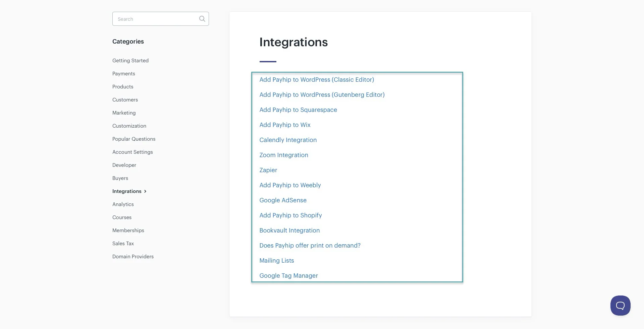
Task: Open the Google Tag Manager article
Action: click(x=288, y=276)
